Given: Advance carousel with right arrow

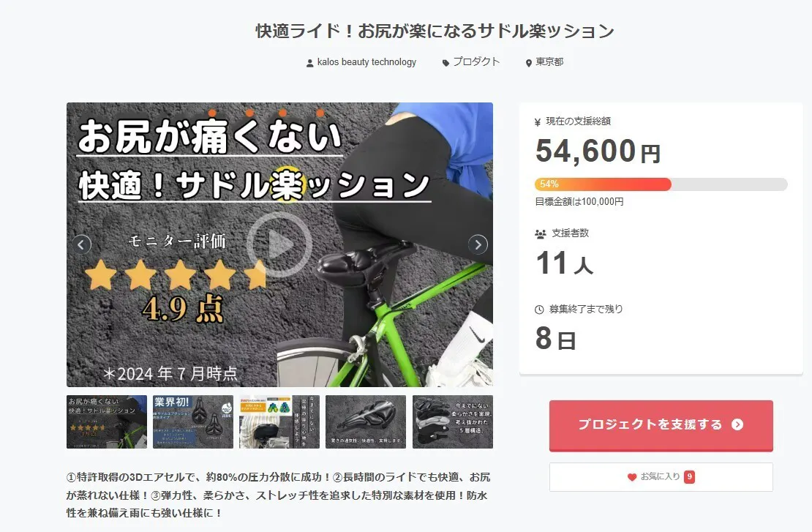Looking at the screenshot, I should pos(478,244).
